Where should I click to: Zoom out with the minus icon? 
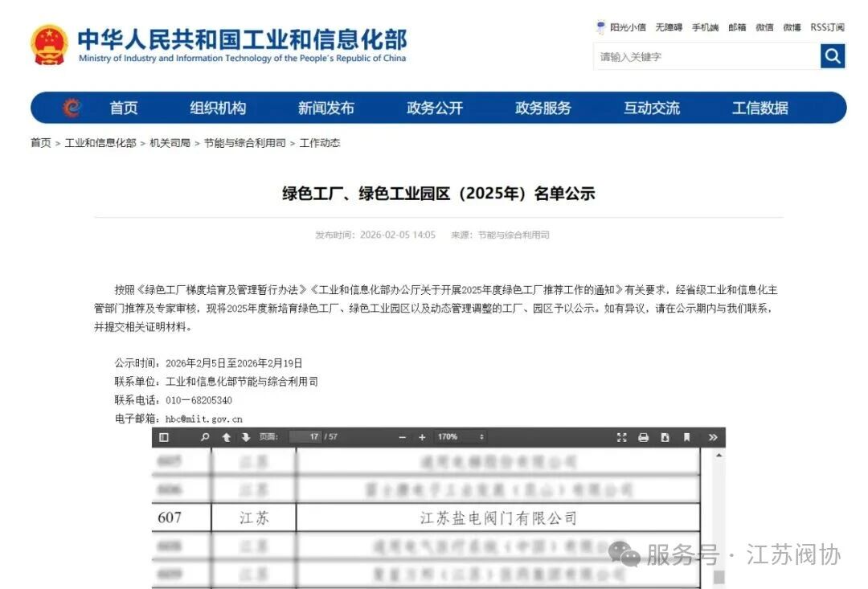pyautogui.click(x=402, y=437)
